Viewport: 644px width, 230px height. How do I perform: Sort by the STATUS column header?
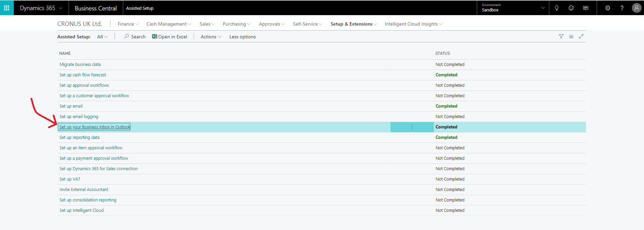[443, 53]
